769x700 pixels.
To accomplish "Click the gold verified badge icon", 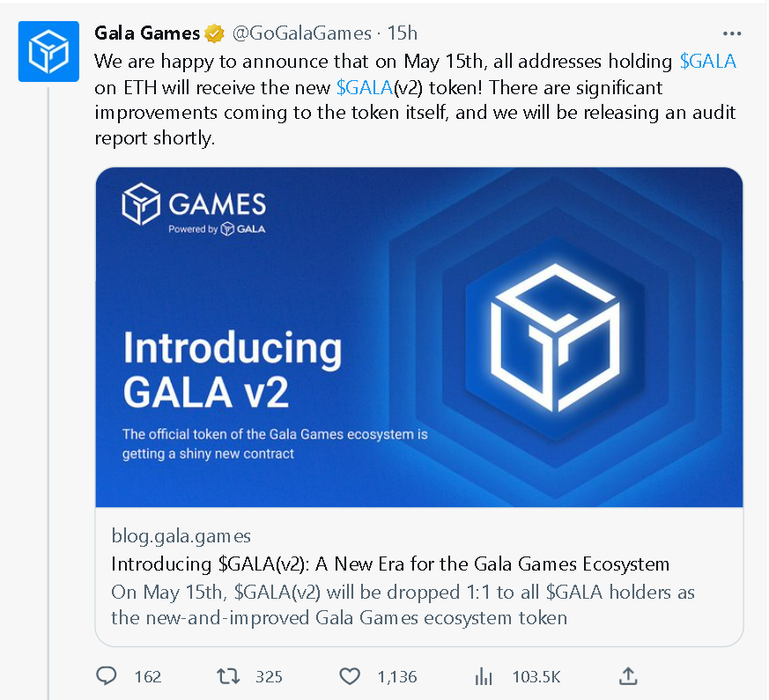I will click(214, 33).
